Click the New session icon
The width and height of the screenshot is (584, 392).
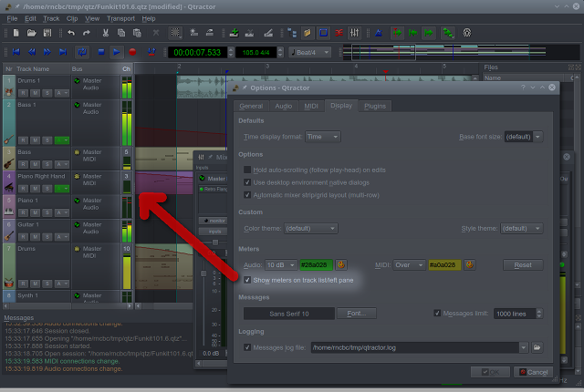(x=16, y=33)
